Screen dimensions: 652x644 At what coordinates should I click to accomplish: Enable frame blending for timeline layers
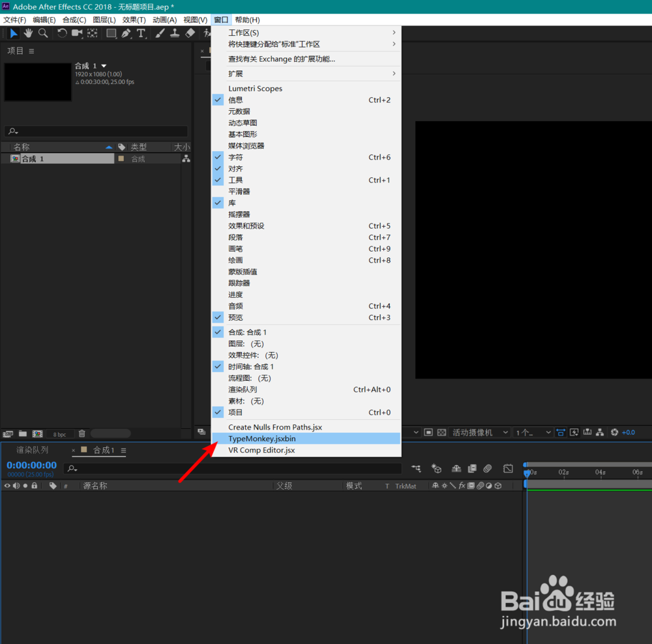pos(472,469)
